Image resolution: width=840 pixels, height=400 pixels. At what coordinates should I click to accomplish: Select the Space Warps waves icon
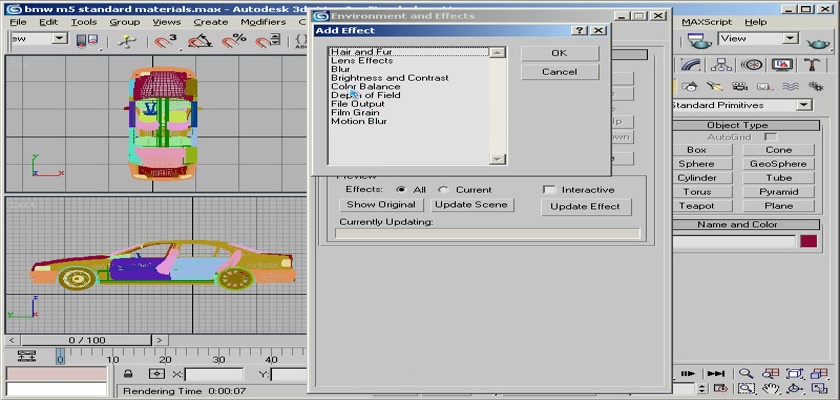[x=790, y=86]
